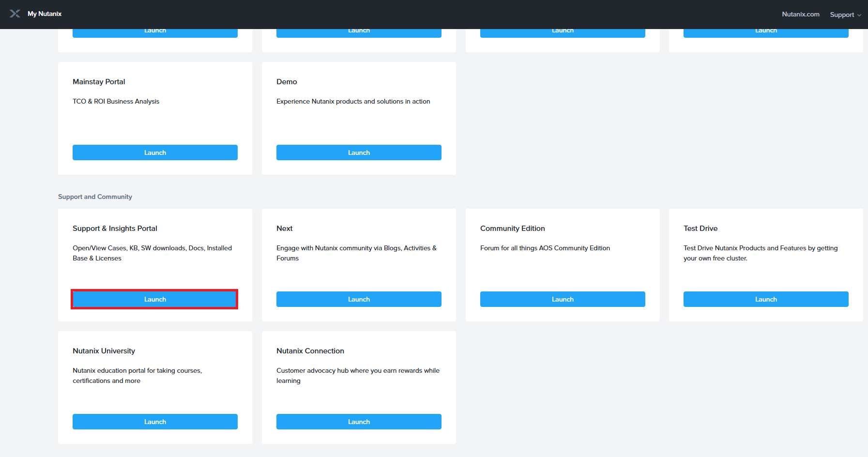The width and height of the screenshot is (868, 457).
Task: Click the Test Drive title
Action: tap(700, 228)
